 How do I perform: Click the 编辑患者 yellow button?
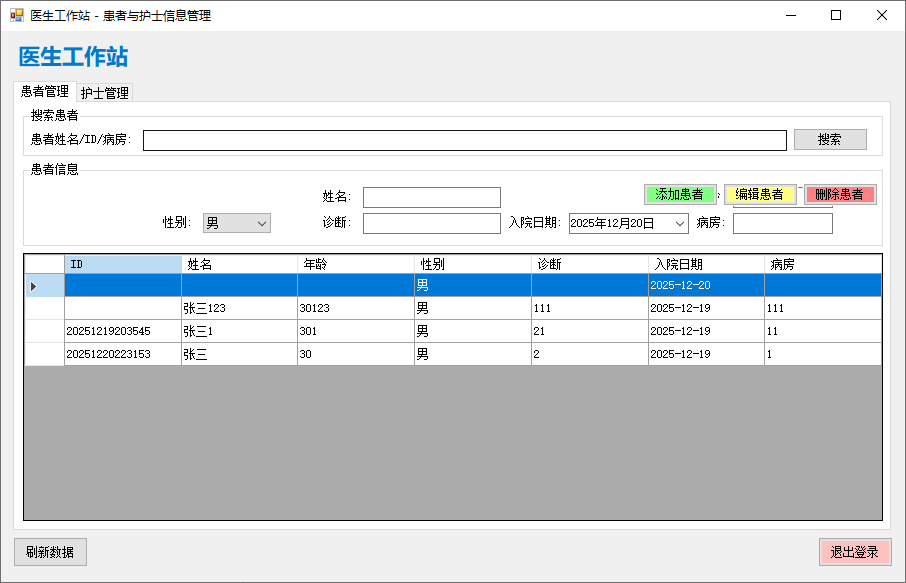[760, 194]
